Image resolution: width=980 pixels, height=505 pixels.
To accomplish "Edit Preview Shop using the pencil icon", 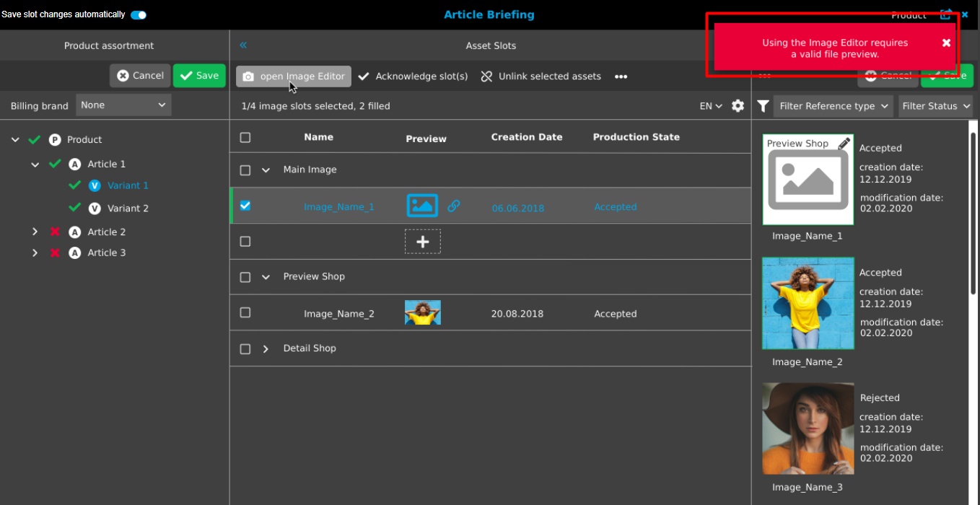I will [x=841, y=142].
